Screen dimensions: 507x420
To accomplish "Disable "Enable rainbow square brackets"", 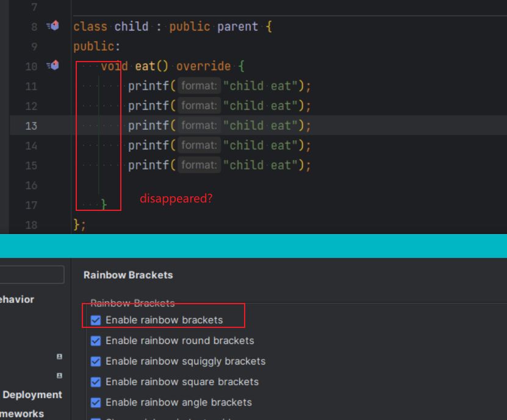I will 96,382.
